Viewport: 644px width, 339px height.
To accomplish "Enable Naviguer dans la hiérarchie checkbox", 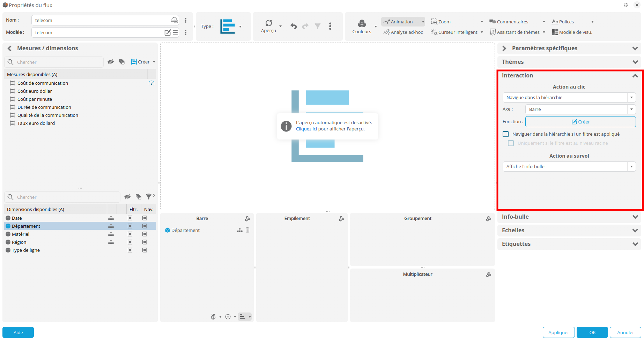I will pyautogui.click(x=506, y=134).
